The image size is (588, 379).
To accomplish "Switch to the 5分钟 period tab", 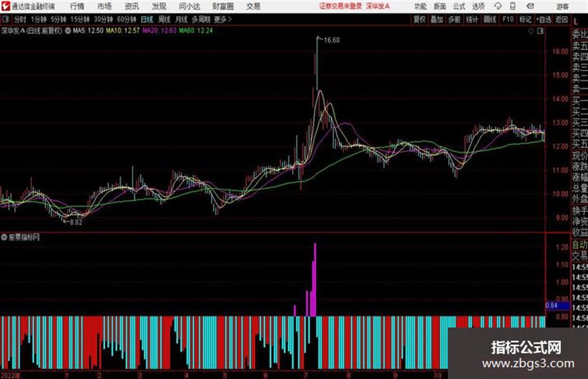I will click(x=58, y=19).
